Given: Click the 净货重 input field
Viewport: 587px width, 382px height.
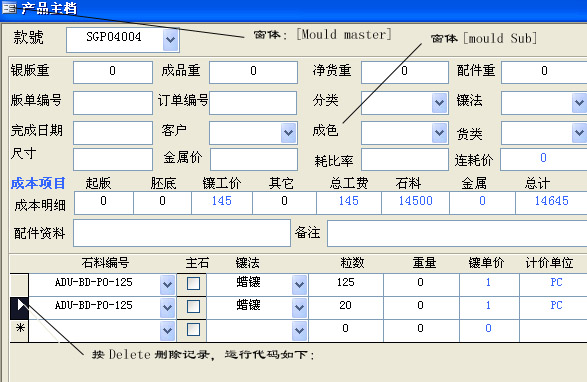Looking at the screenshot, I should click(x=405, y=72).
